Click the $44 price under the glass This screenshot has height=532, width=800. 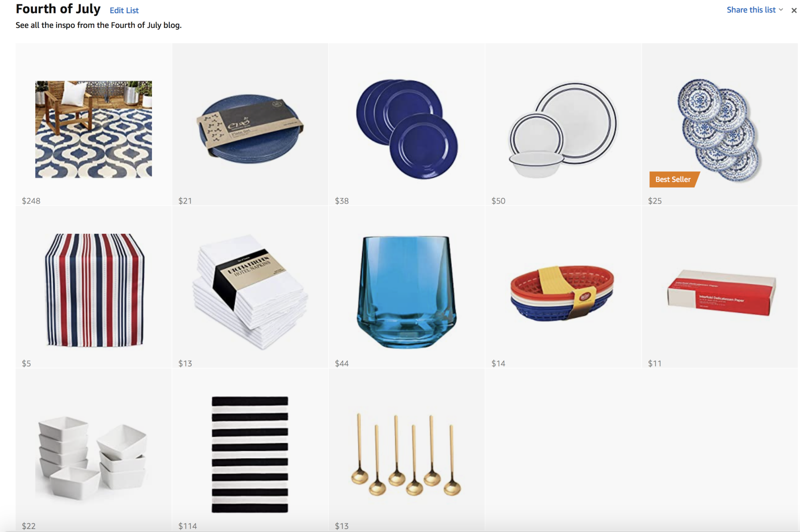click(x=342, y=363)
